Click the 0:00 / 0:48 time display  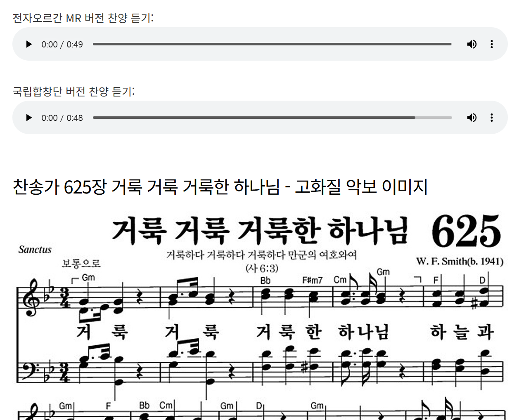[x=62, y=118]
